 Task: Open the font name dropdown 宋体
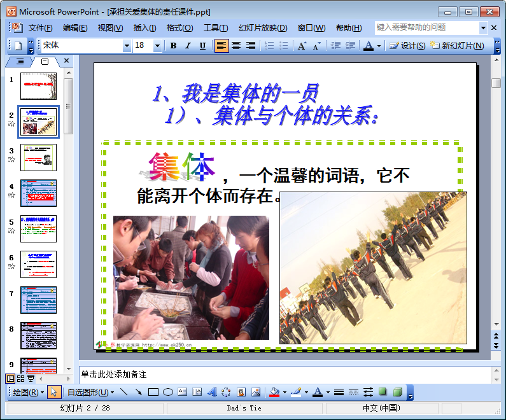point(127,46)
